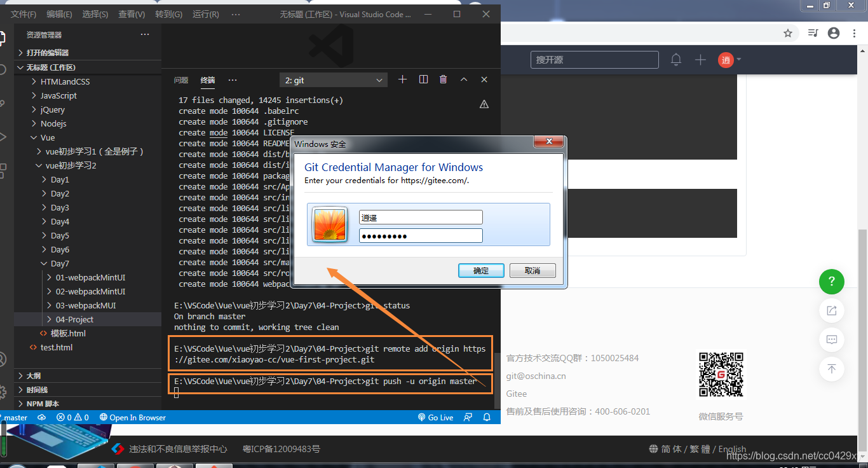
Task: Create a new terminal with plus icon
Action: pos(402,79)
